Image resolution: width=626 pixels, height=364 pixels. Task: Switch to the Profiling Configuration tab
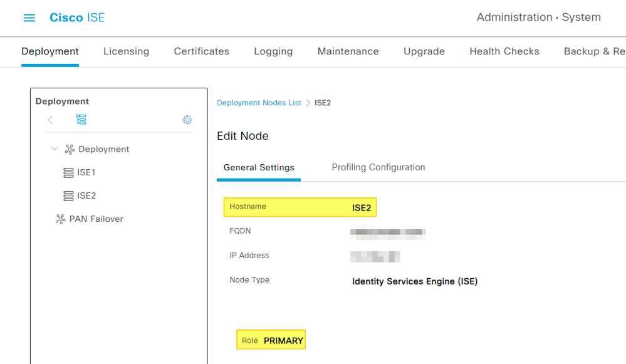click(378, 168)
